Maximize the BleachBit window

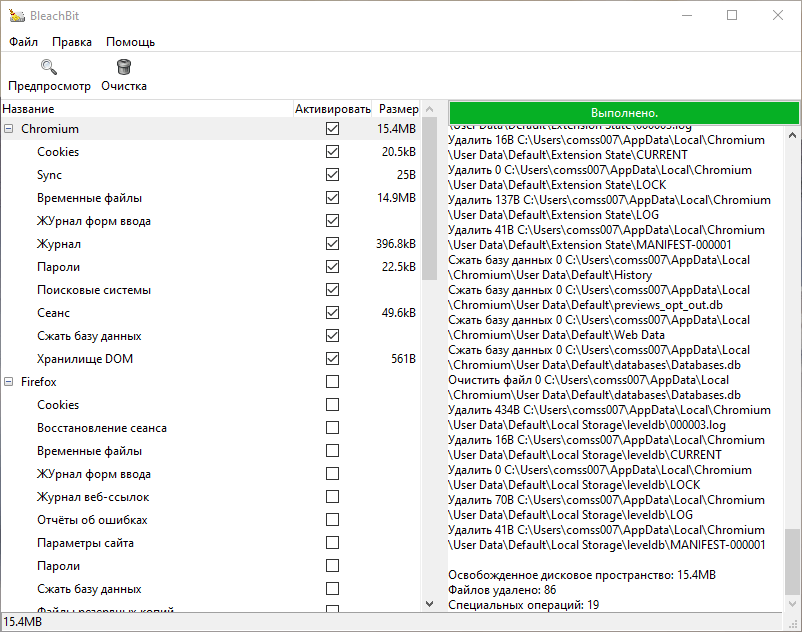(x=732, y=15)
